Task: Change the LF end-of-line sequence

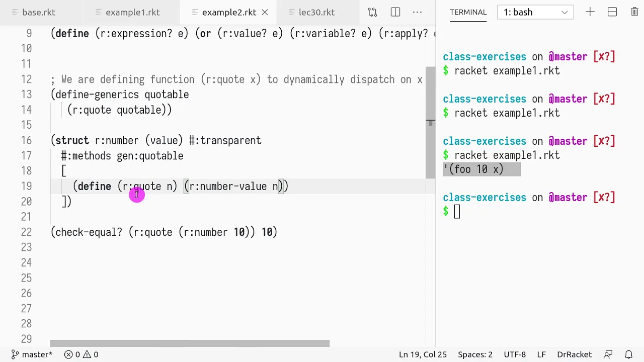Action: point(541,354)
